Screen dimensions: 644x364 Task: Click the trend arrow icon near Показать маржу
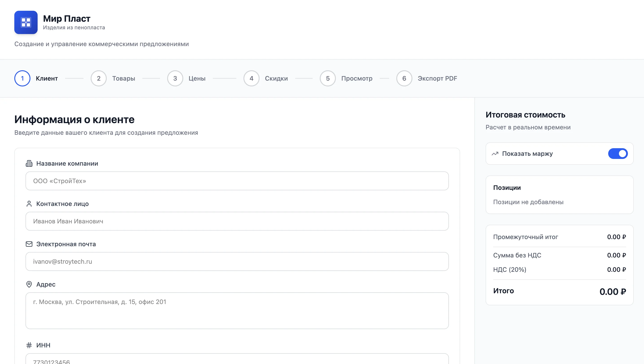(x=495, y=154)
